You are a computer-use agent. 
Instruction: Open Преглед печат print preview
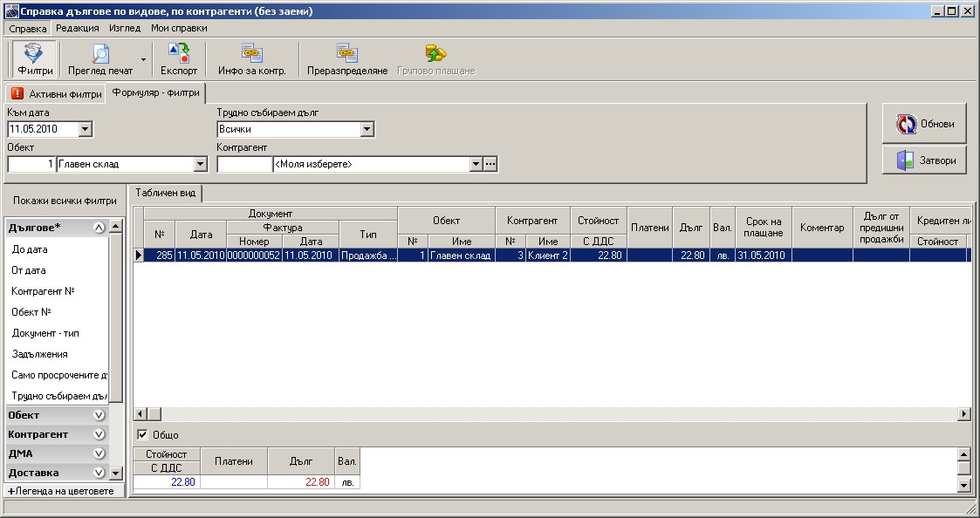coord(100,59)
